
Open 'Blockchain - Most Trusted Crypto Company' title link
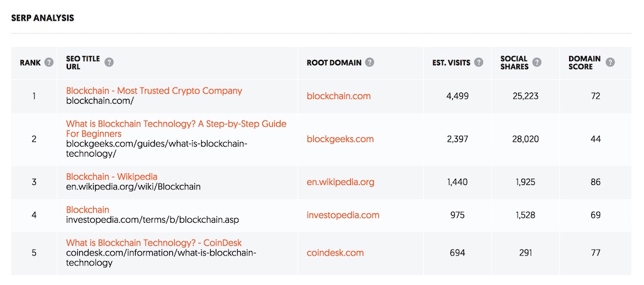[154, 91]
